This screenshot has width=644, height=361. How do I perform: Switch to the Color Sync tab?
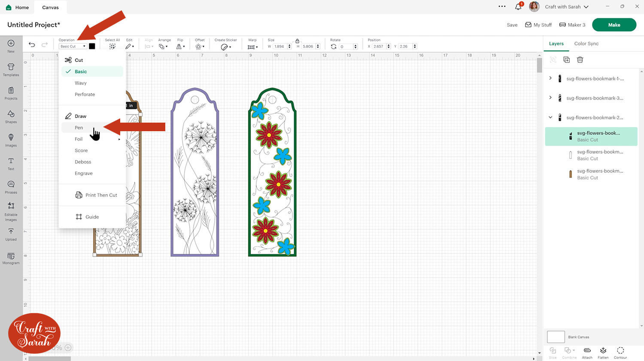[x=586, y=44]
